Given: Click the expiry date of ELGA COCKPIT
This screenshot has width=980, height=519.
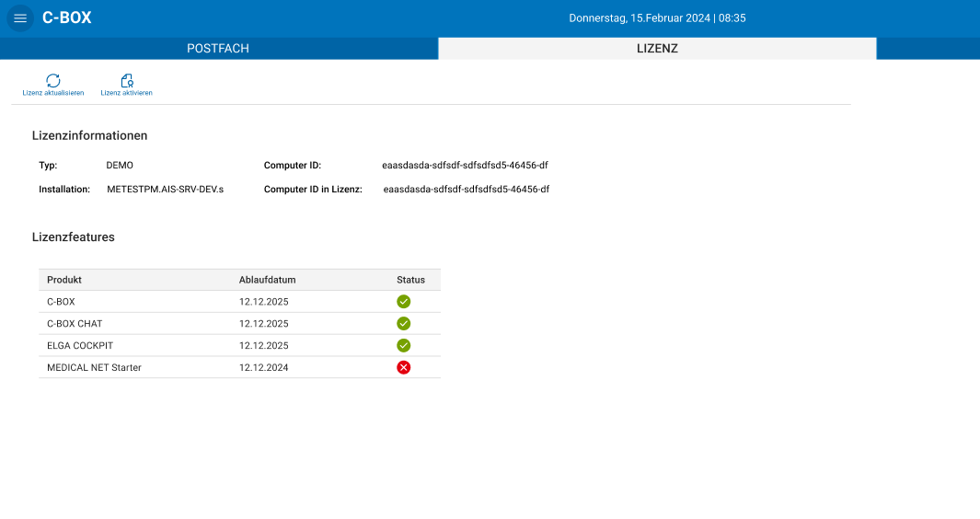Looking at the screenshot, I should (264, 345).
